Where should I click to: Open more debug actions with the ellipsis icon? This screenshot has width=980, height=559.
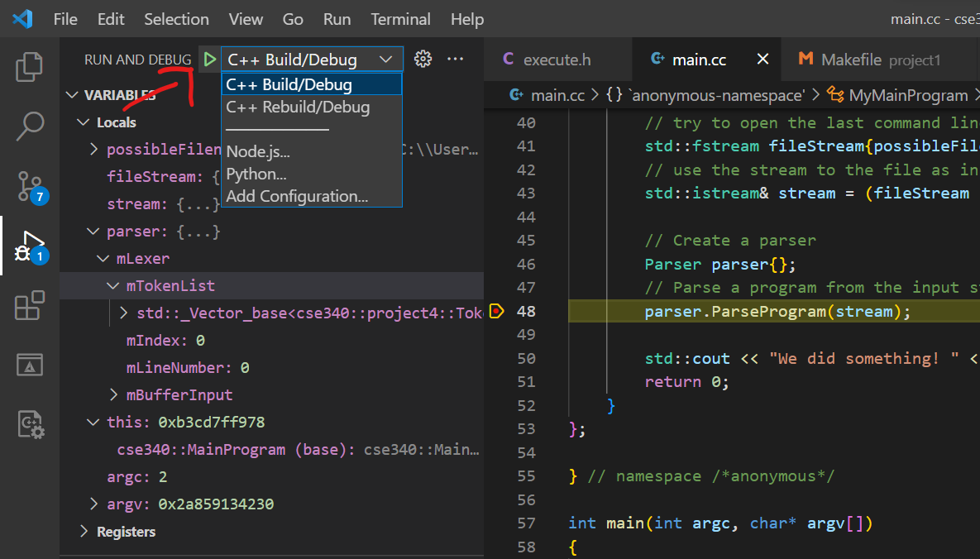coord(455,59)
